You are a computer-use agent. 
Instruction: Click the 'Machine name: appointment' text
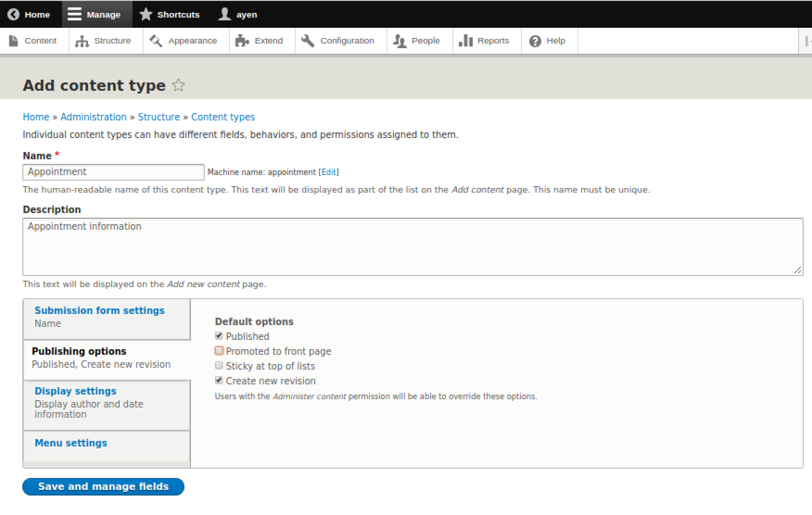[x=261, y=172]
